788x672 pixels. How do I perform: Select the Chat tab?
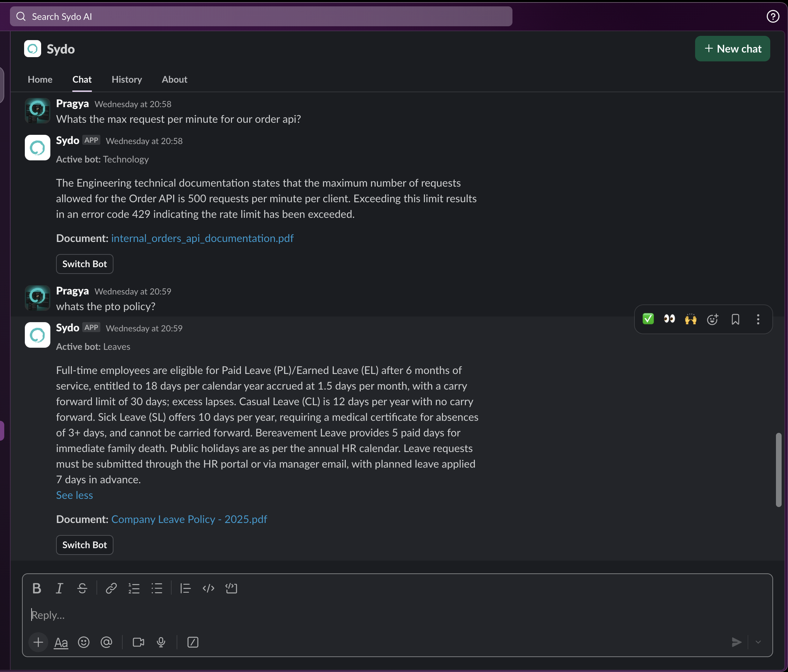(82, 79)
